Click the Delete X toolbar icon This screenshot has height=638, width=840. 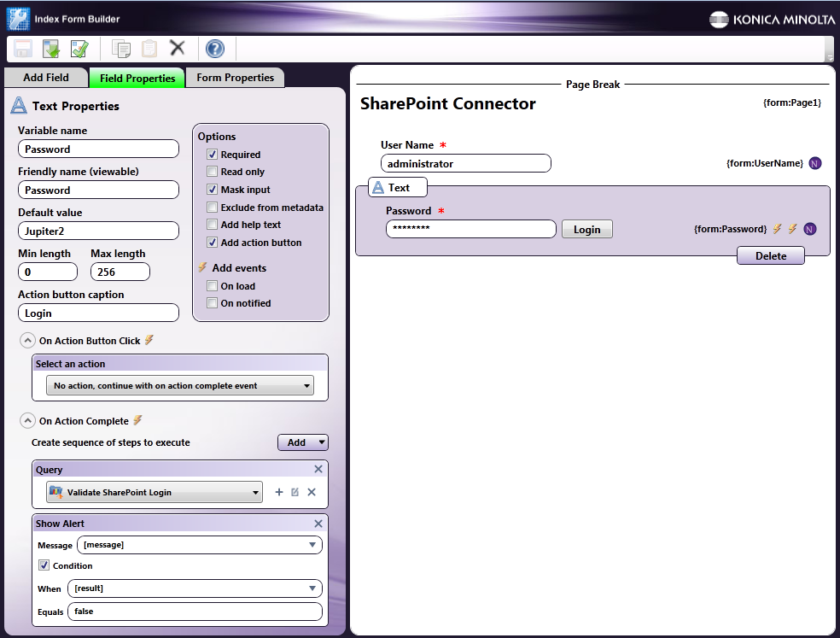178,48
